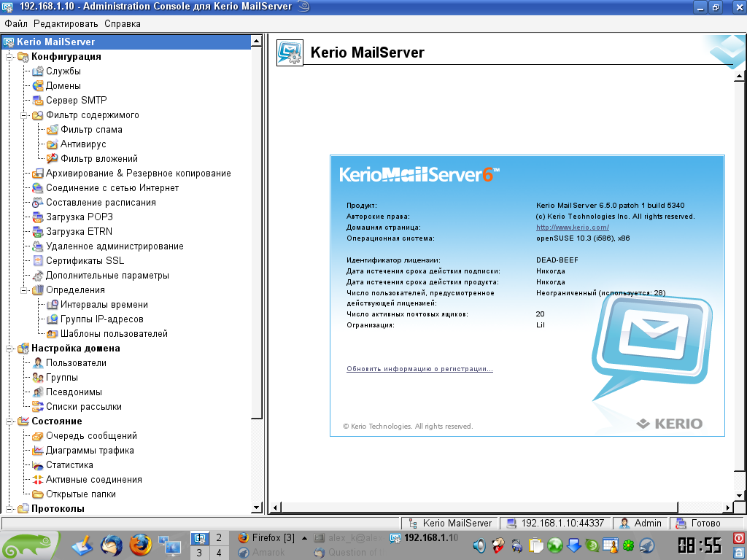Image resolution: width=747 pixels, height=560 pixels.
Task: Select the Kerio MailServer root tree row
Action: 126,42
